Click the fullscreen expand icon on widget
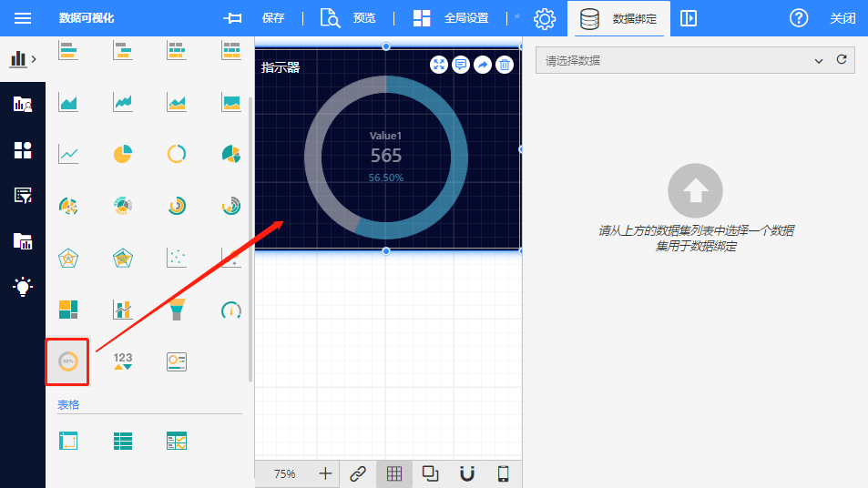This screenshot has height=488, width=868. pos(439,65)
